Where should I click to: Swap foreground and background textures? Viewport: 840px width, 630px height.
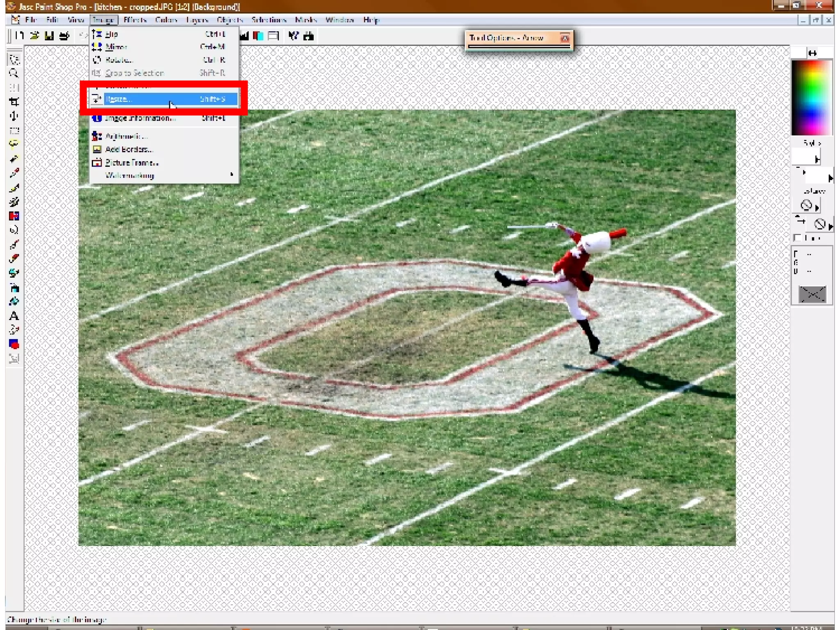coord(800,220)
